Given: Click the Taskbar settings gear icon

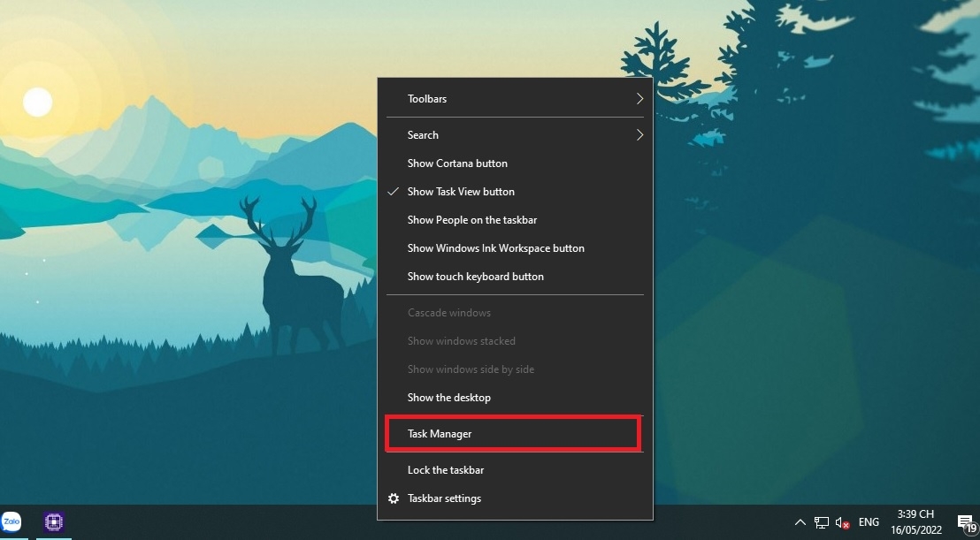Looking at the screenshot, I should pyautogui.click(x=393, y=498).
